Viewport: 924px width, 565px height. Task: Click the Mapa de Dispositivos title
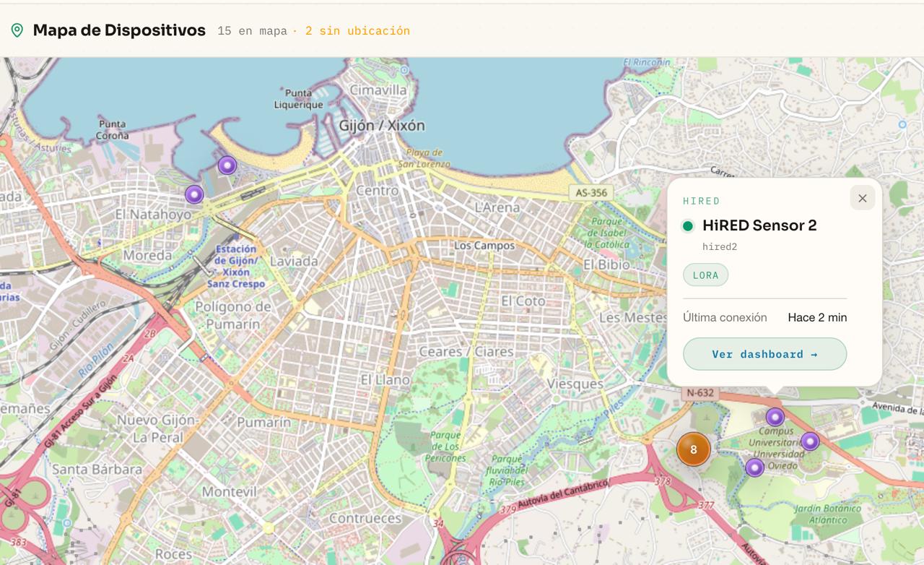119,30
